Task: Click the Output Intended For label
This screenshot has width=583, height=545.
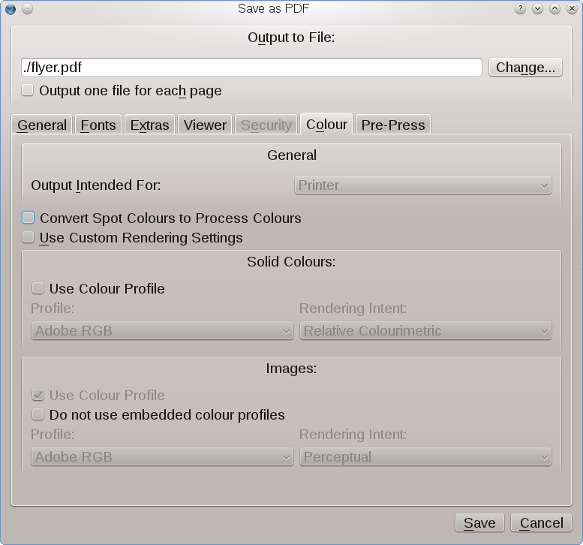Action: (96, 185)
